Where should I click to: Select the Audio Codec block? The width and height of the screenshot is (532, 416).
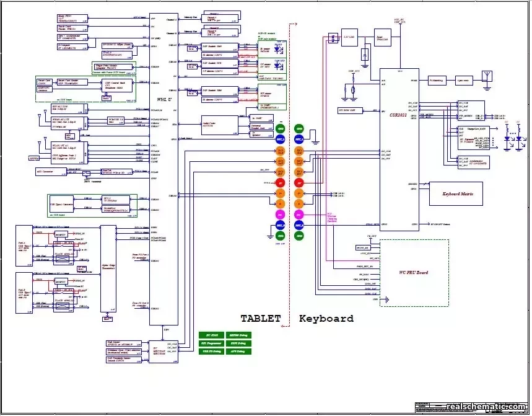tap(220, 125)
